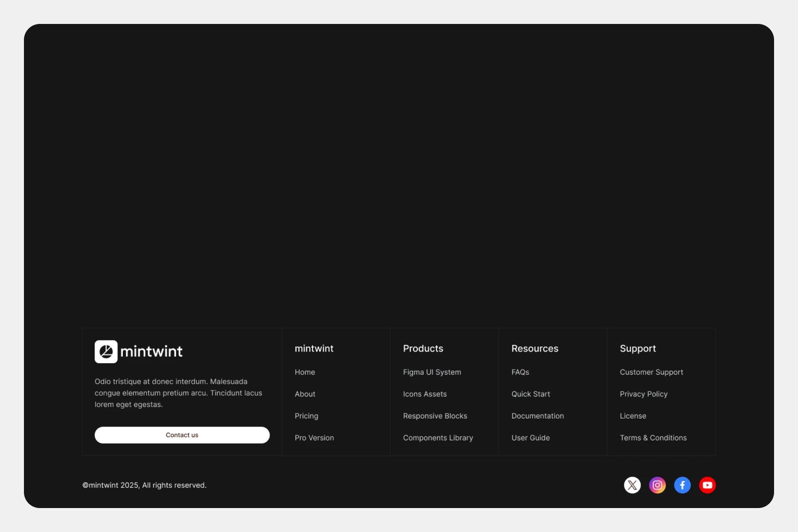Open the FAQs link
The width and height of the screenshot is (798, 532).
tap(520, 372)
